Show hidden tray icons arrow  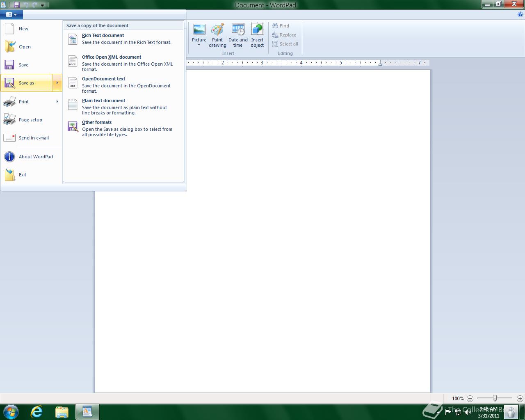(438, 412)
